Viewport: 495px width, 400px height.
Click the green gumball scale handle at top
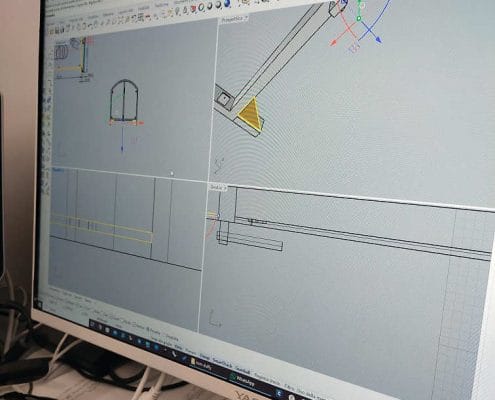tap(359, 19)
